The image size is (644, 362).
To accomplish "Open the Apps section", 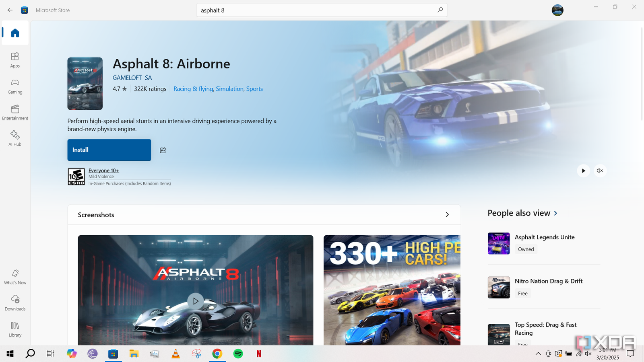I will point(15,60).
